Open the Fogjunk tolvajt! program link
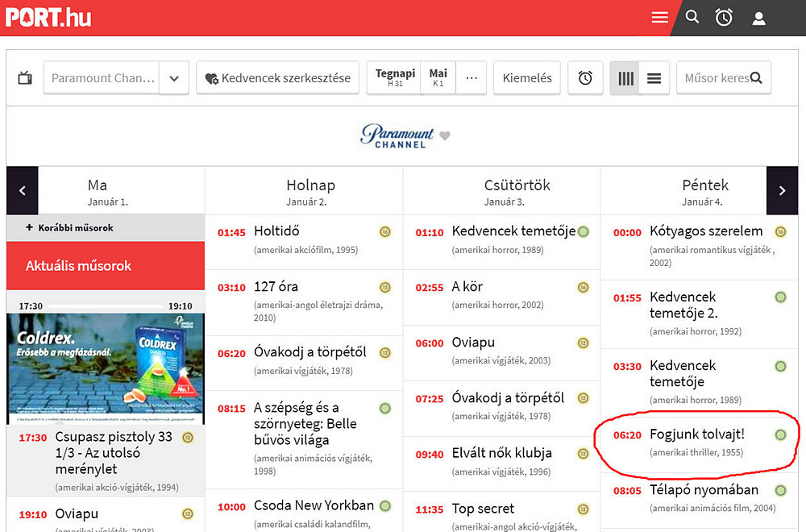This screenshot has height=532, width=806. (696, 434)
